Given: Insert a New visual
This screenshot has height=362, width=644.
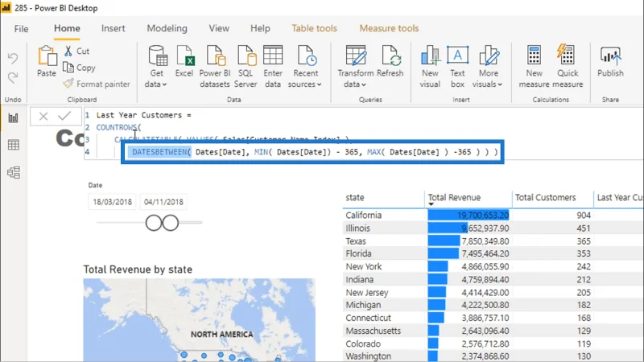Looking at the screenshot, I should click(430, 67).
